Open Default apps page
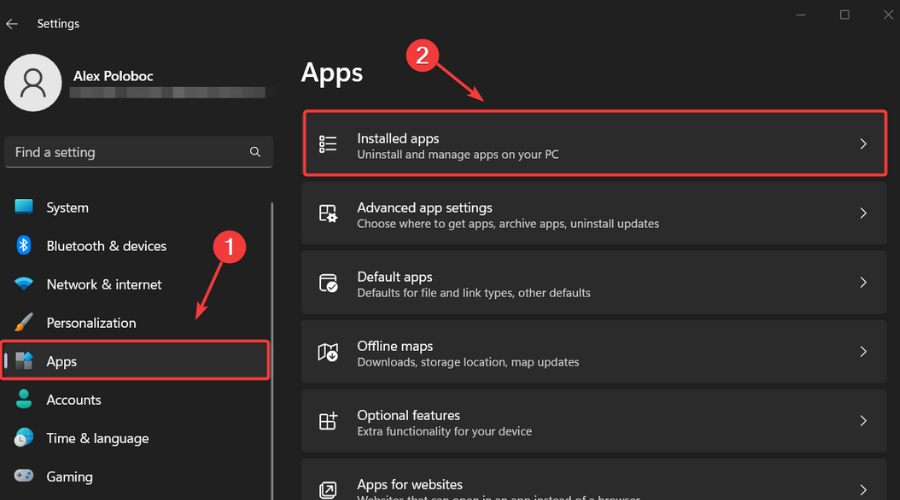 point(594,282)
